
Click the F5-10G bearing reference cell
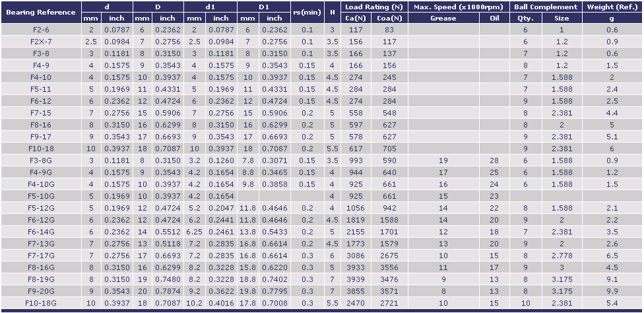41,196
